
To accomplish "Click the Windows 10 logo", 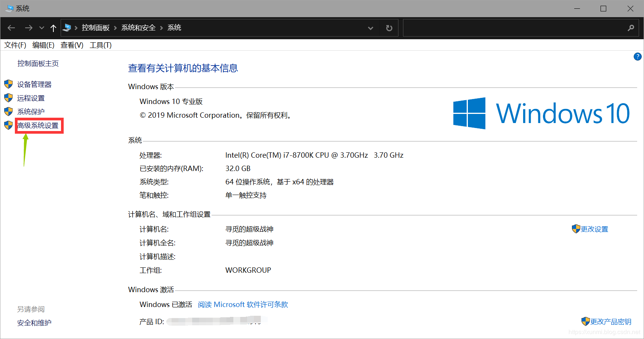I will tap(541, 113).
